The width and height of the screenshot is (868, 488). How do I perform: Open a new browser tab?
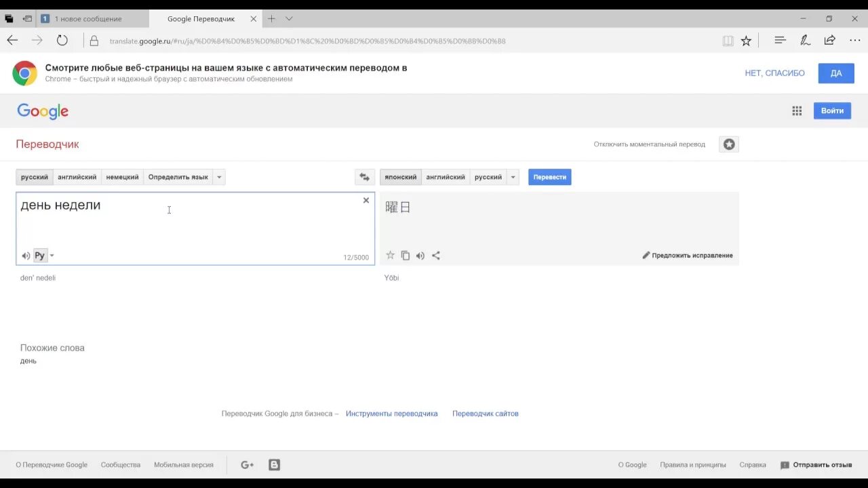pyautogui.click(x=271, y=19)
